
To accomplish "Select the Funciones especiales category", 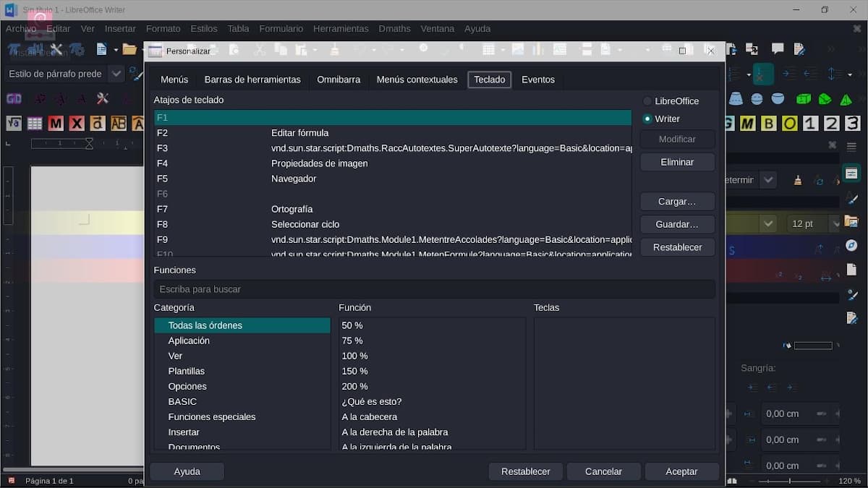I will pyautogui.click(x=242, y=417).
